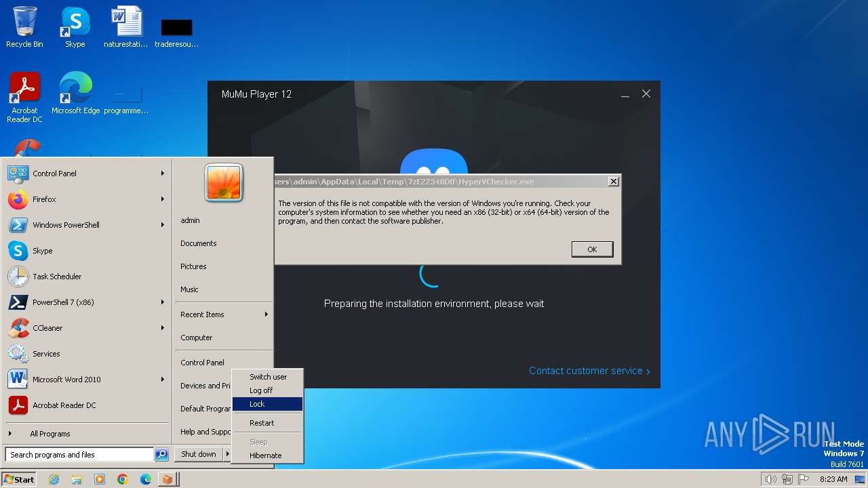Click the Start button
The width and height of the screenshot is (868, 488).
[19, 479]
